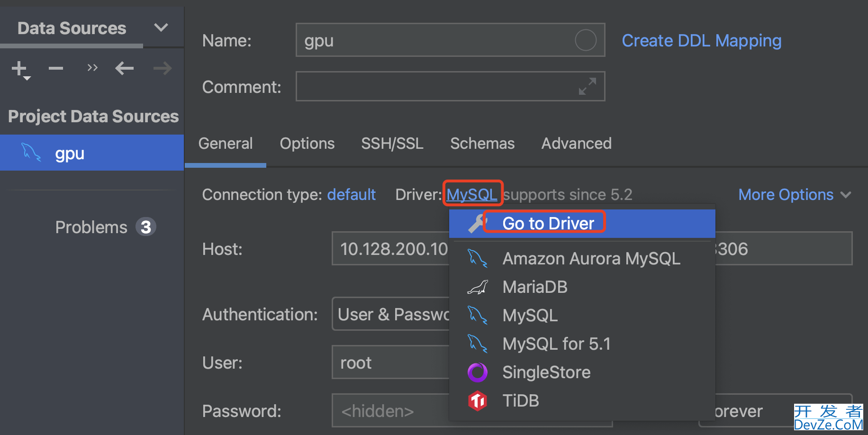The height and width of the screenshot is (435, 868).
Task: Select SingleStore driver
Action: pyautogui.click(x=582, y=372)
